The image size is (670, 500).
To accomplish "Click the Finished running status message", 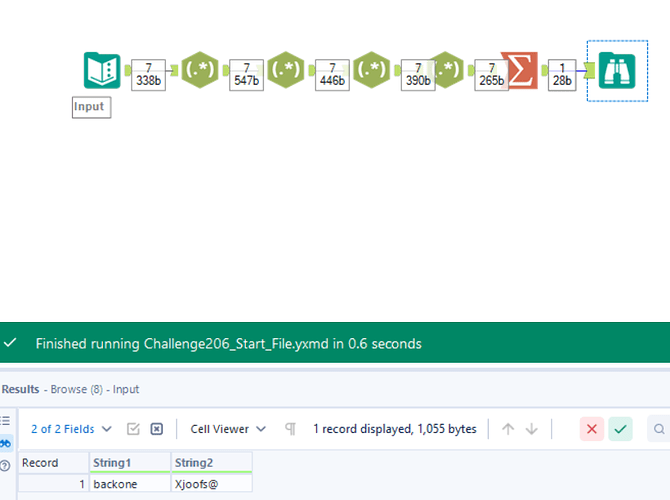I will [229, 344].
